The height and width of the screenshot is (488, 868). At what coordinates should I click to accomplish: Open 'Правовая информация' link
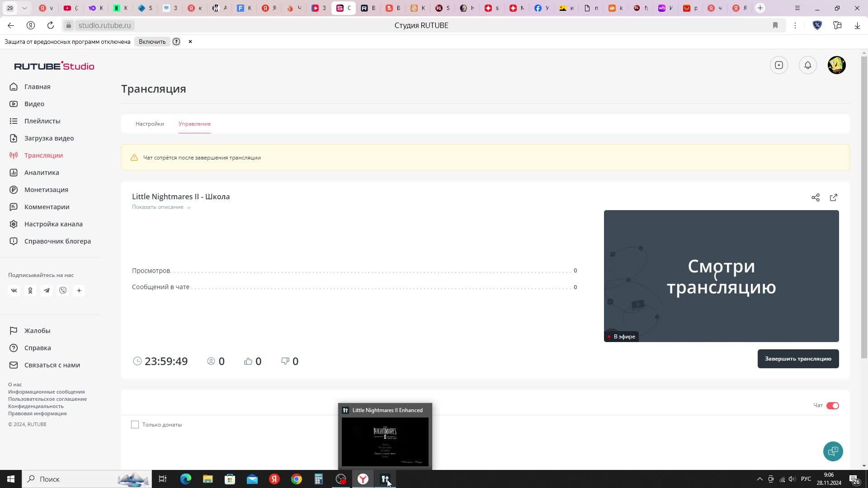[x=37, y=413]
